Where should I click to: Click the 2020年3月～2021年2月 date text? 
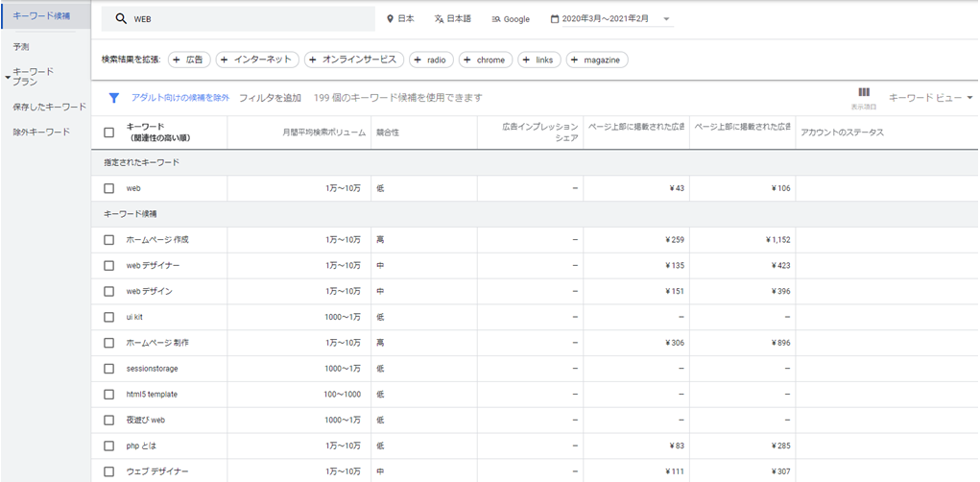pyautogui.click(x=605, y=19)
